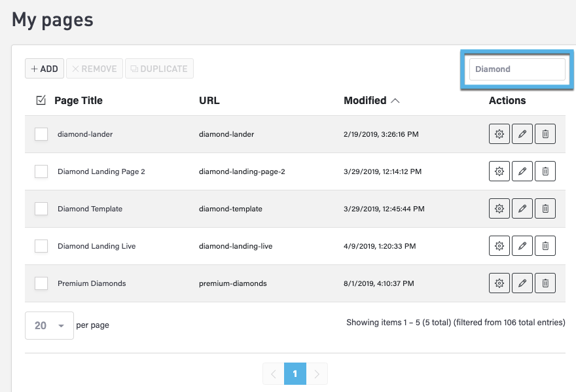Delete Diamond Template using trash icon

pos(545,209)
